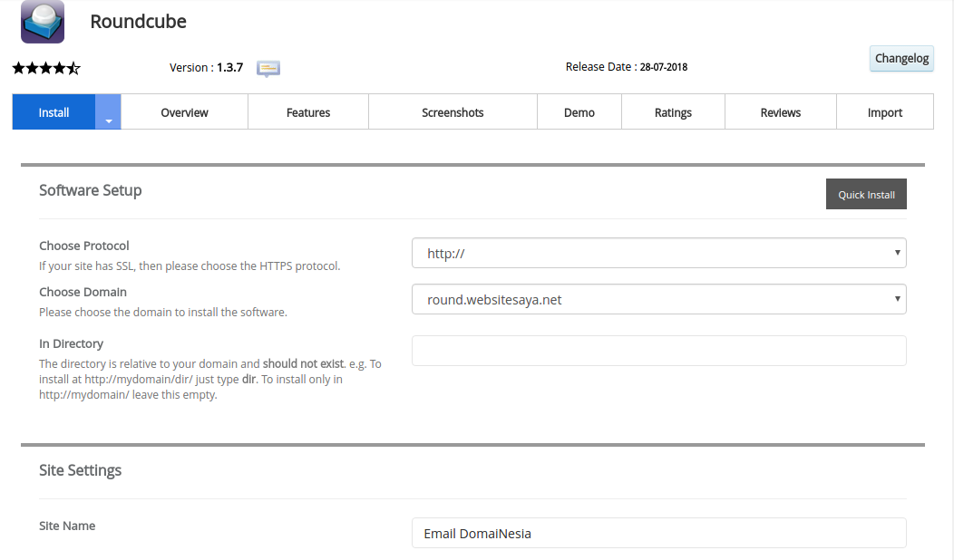Switch to the Demo tab
The height and width of the screenshot is (560, 954).
pyautogui.click(x=579, y=111)
